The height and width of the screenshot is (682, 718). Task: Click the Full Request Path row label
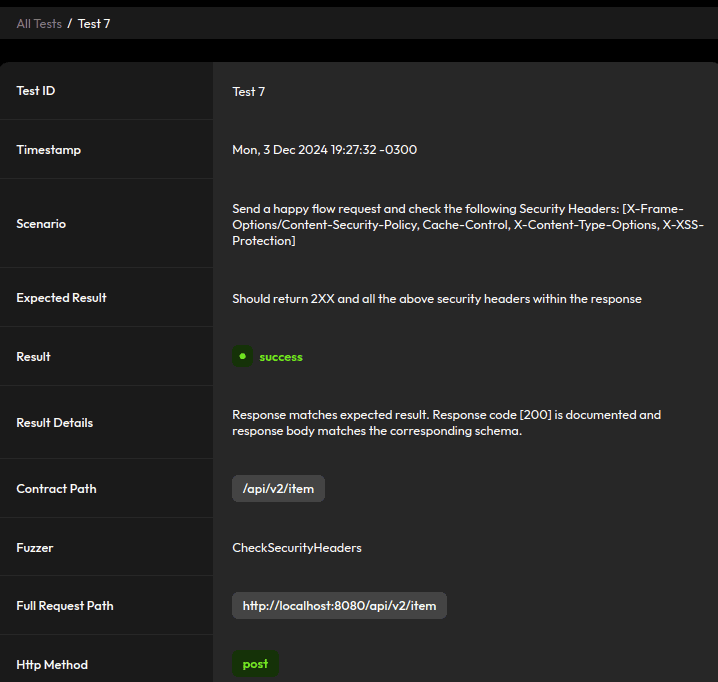click(65, 606)
